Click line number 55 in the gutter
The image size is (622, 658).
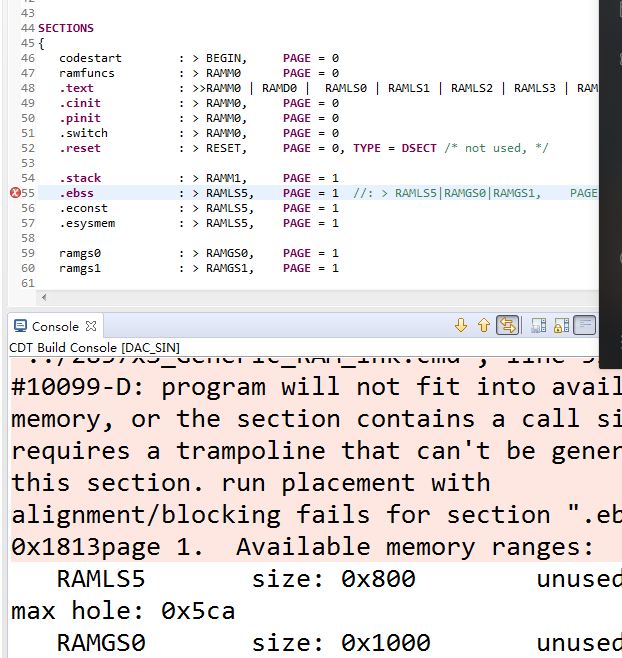[28, 193]
